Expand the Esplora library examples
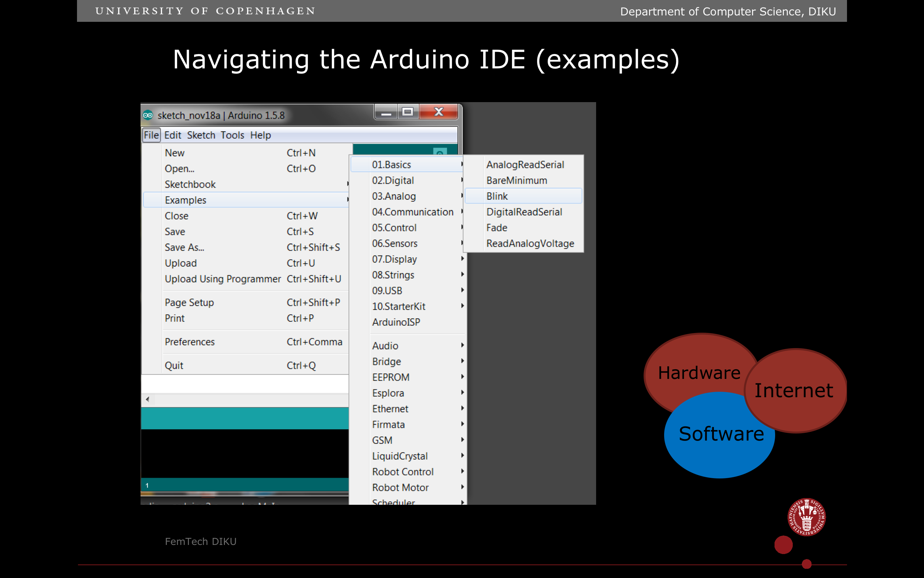This screenshot has width=924, height=578. pos(407,393)
